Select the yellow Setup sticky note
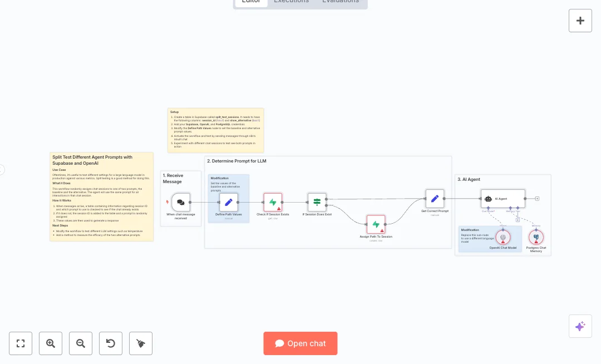 coord(215,130)
